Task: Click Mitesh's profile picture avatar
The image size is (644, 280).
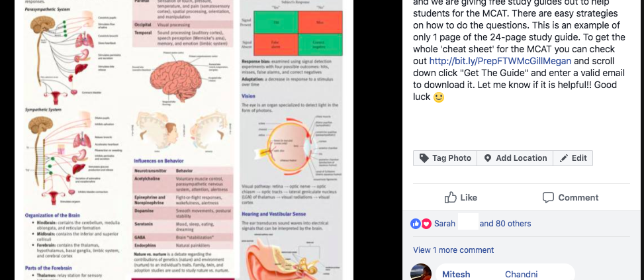Action: point(421,272)
